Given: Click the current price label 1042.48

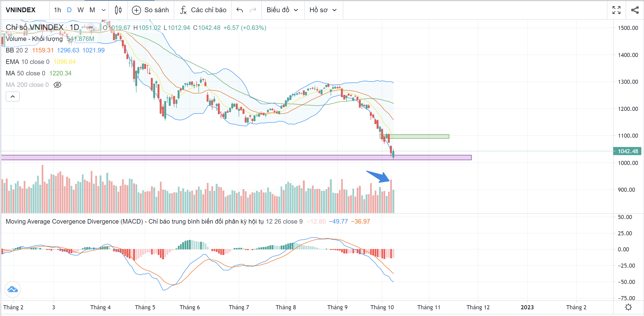Looking at the screenshot, I should [627, 151].
